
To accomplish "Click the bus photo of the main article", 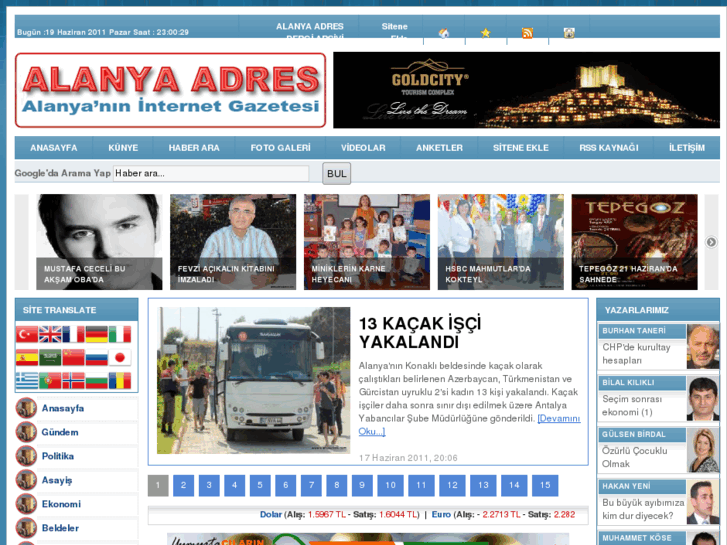I will (x=254, y=380).
